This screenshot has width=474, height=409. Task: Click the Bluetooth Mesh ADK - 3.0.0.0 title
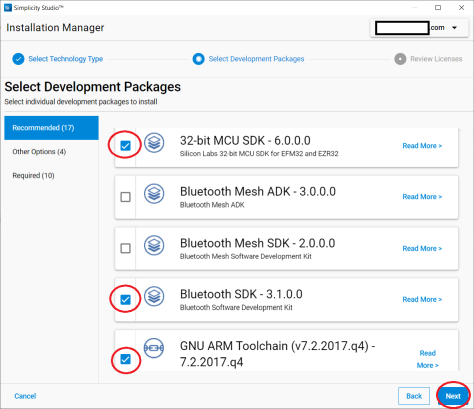258,192
